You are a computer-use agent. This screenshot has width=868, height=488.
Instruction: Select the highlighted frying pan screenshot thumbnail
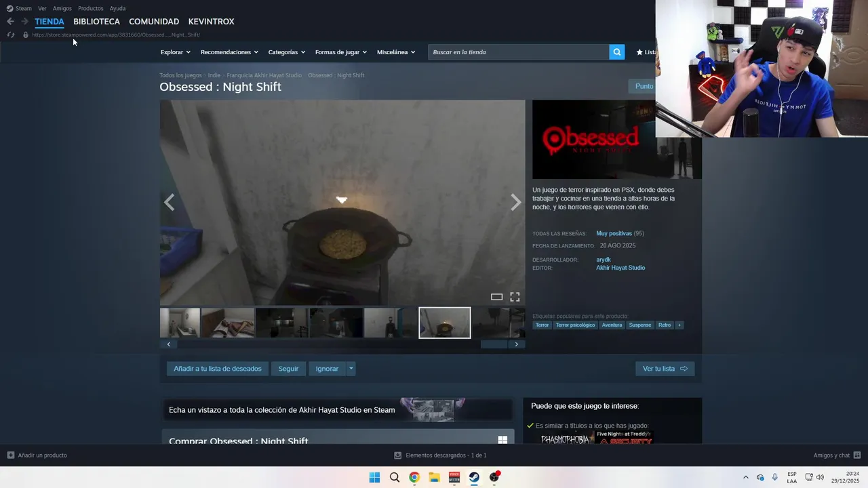tap(445, 323)
